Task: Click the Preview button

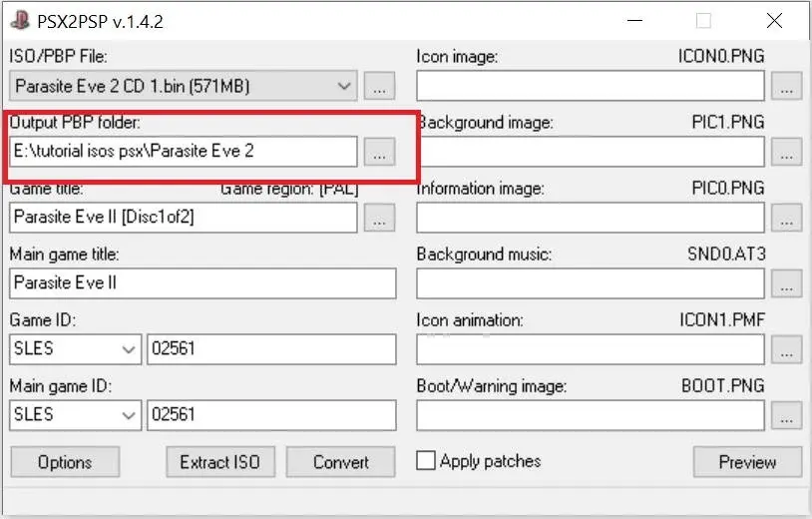Action: tap(747, 462)
